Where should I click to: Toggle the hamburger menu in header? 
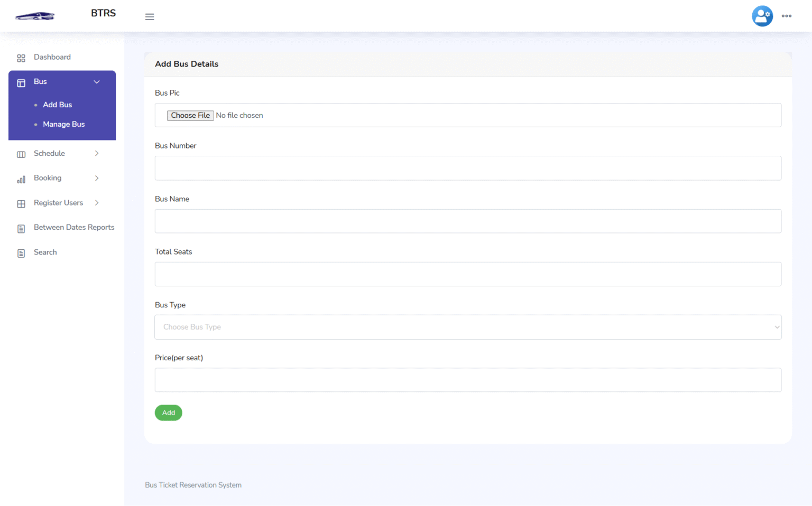(x=150, y=16)
